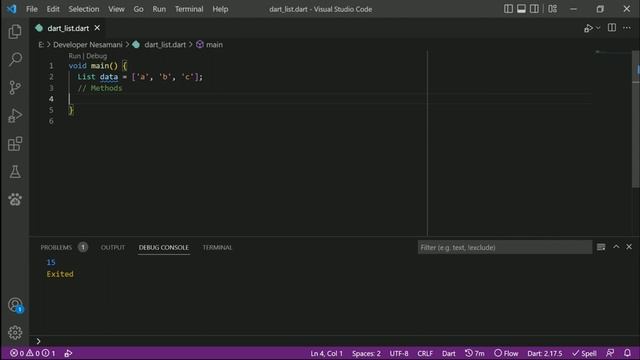This screenshot has height=360, width=640.
Task: Open the Edit menu
Action: [53, 9]
